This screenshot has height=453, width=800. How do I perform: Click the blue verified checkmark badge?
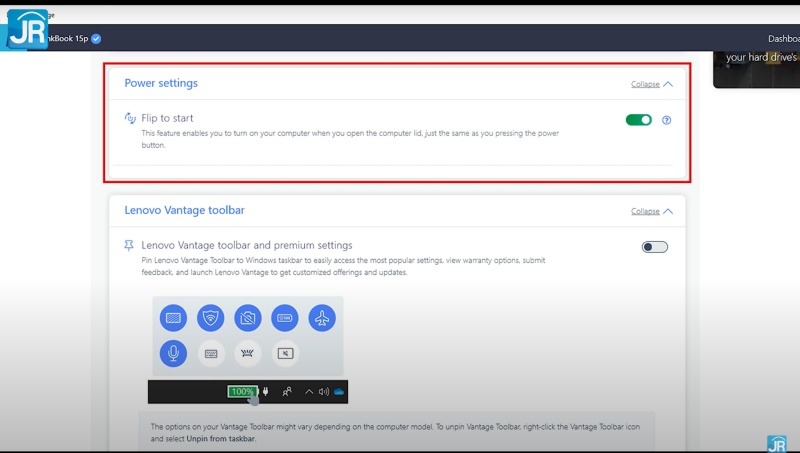click(x=96, y=39)
